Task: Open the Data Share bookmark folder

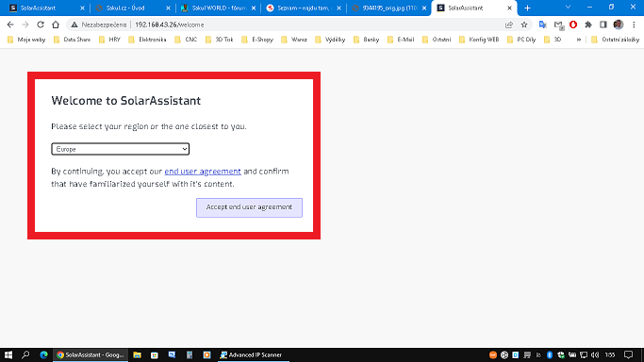Action: tap(73, 40)
